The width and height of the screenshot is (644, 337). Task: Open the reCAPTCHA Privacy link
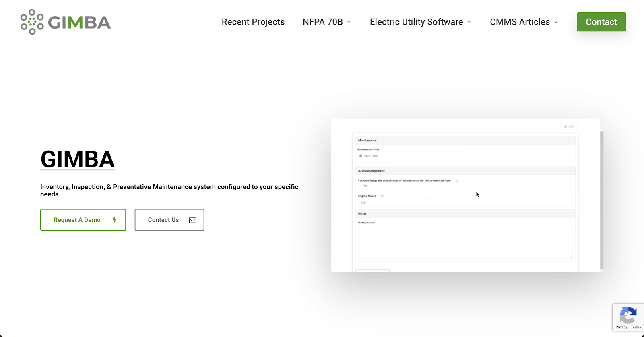[x=621, y=327]
